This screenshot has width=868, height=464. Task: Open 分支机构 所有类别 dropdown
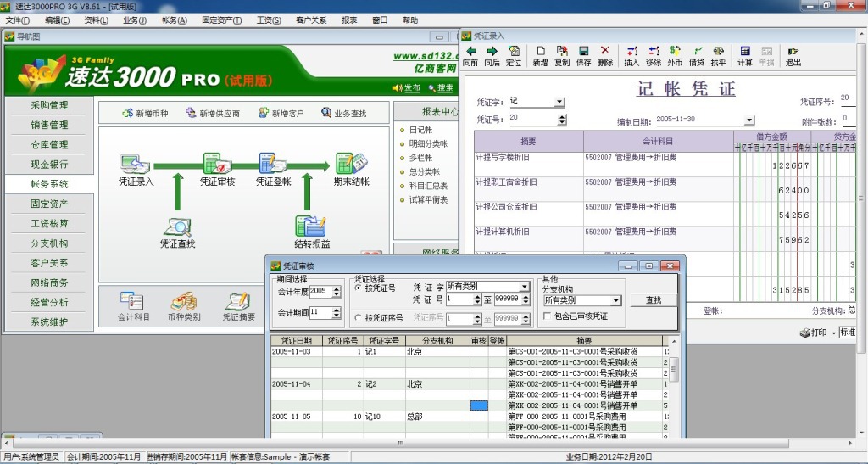[x=615, y=300]
